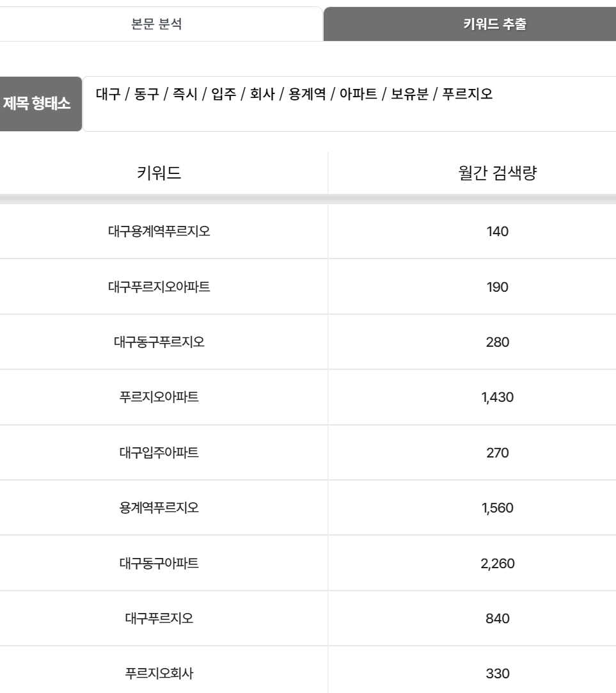Image resolution: width=616 pixels, height=693 pixels.
Task: Click the 2,260 search volume value
Action: 498,564
